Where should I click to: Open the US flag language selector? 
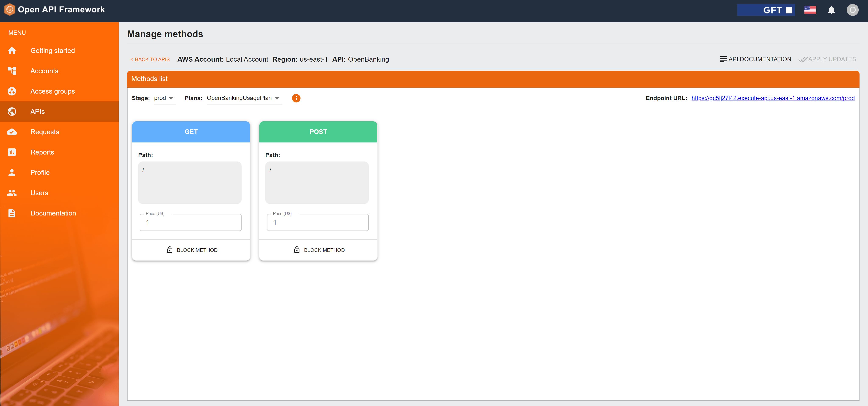point(810,10)
